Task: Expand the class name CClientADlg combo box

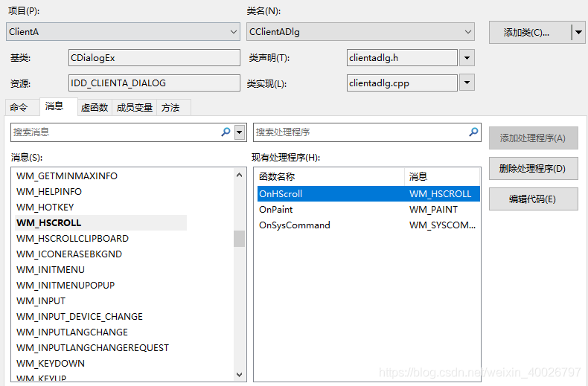Action: pos(467,32)
